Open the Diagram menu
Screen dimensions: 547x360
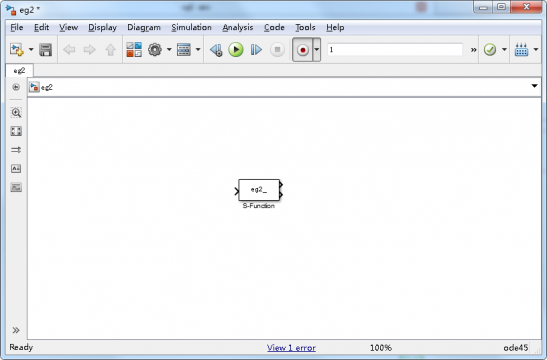[144, 27]
